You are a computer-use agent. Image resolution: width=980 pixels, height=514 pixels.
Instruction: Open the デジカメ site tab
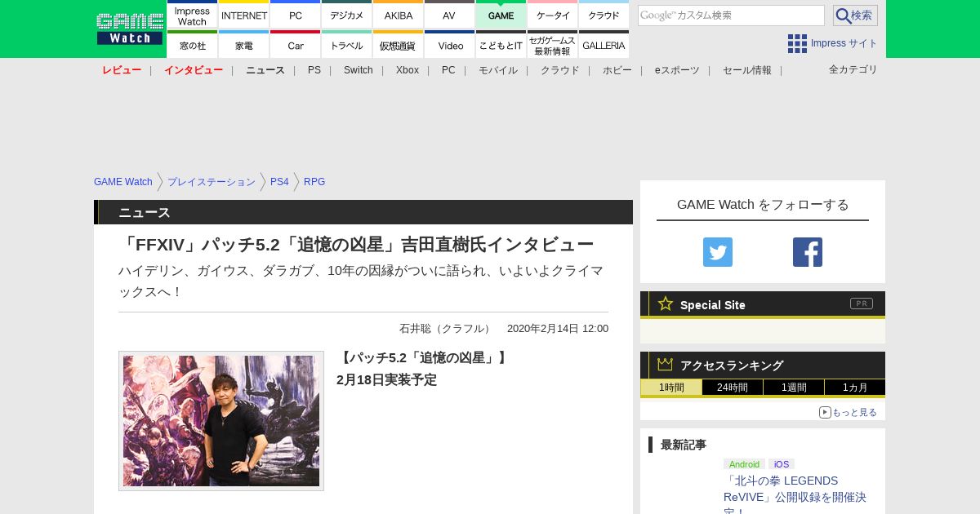click(x=347, y=15)
